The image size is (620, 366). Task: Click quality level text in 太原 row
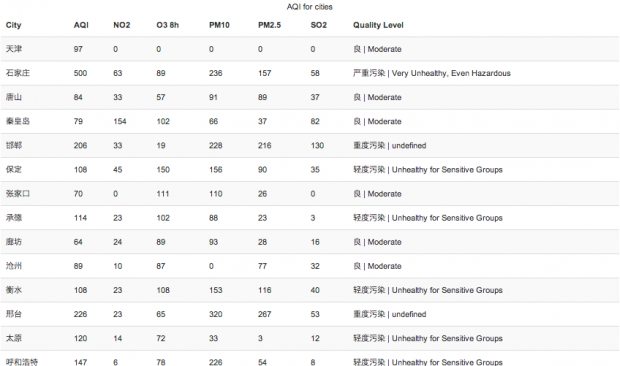pyautogui.click(x=428, y=338)
